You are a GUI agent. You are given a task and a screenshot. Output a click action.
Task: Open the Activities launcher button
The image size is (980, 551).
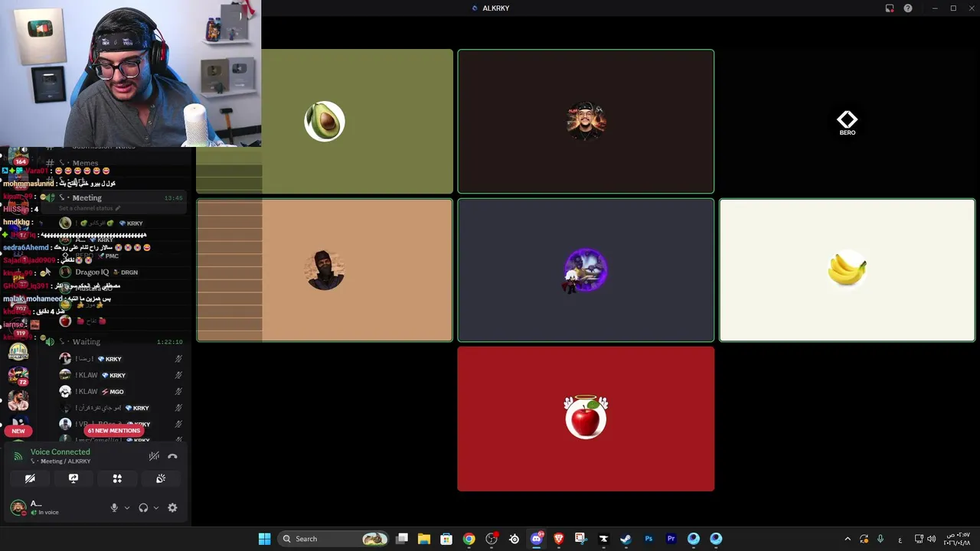[x=117, y=478]
